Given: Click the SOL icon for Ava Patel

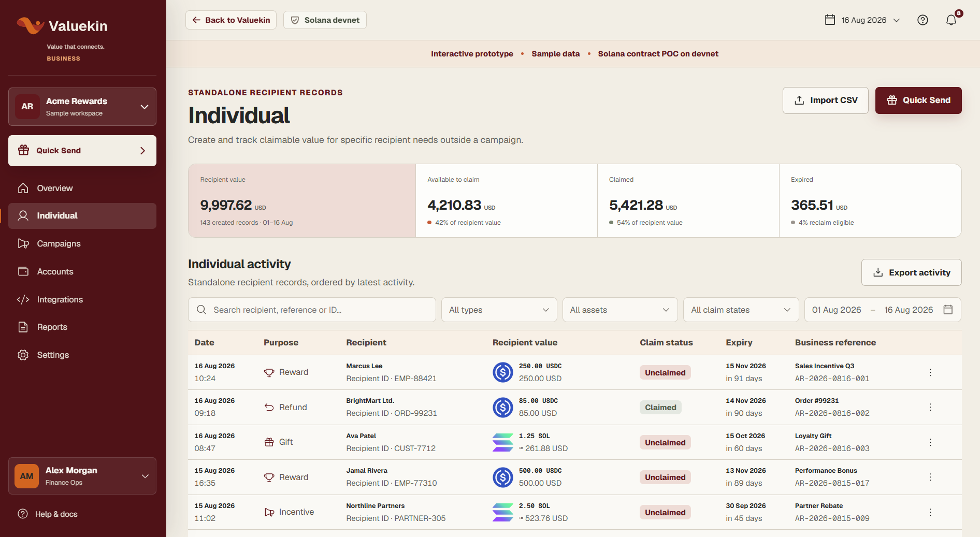Looking at the screenshot, I should click(x=502, y=442).
